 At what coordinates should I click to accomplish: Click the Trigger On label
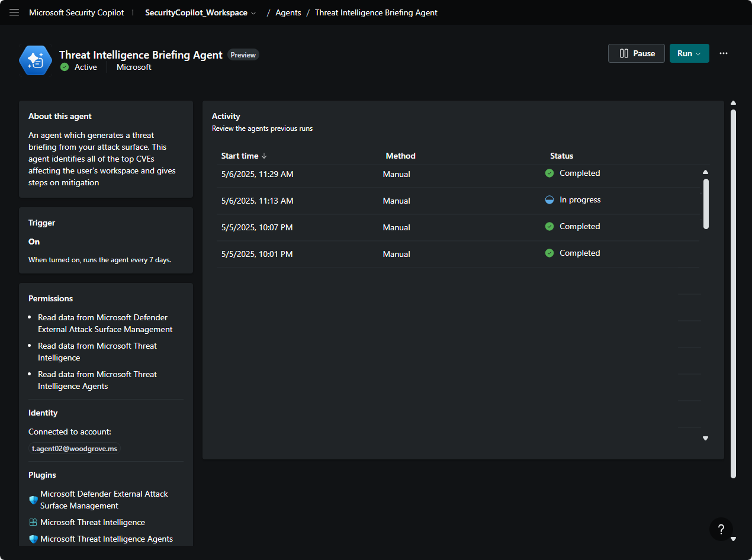(34, 242)
